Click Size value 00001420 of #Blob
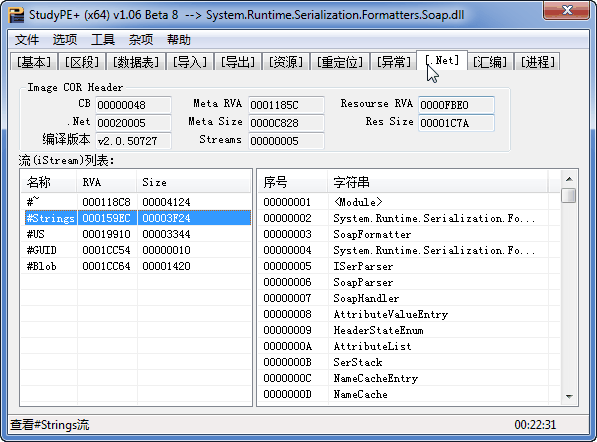The image size is (597, 442). pos(166,266)
